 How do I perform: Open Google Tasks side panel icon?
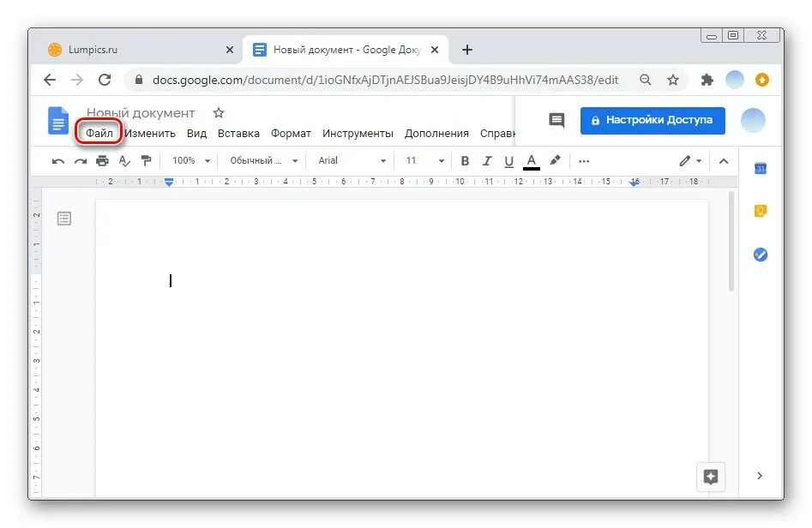click(761, 255)
